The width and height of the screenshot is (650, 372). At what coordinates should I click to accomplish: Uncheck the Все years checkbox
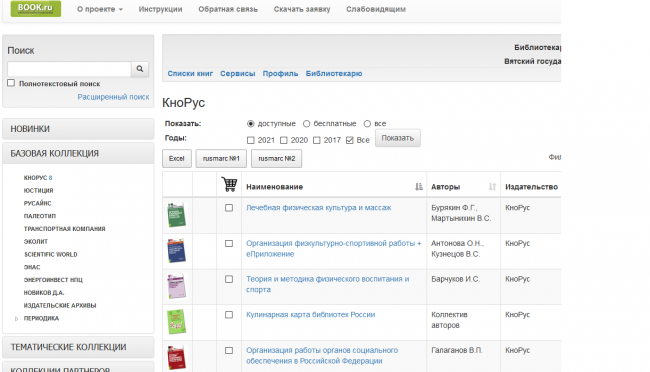tap(349, 140)
